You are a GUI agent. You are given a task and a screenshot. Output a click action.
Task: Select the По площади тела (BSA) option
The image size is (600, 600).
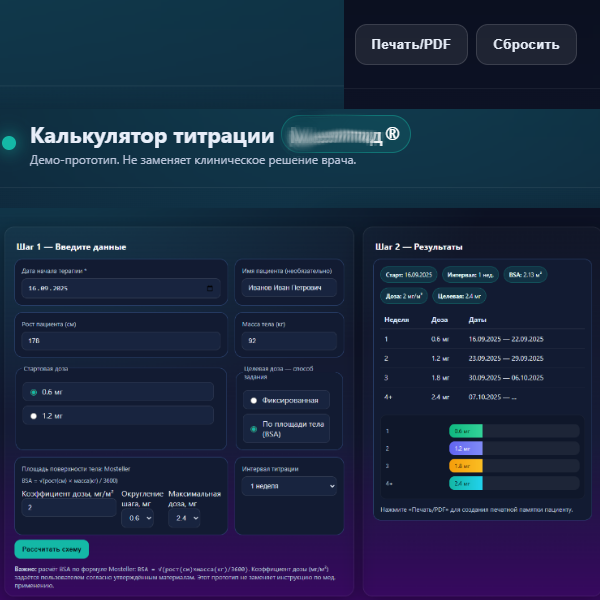(x=253, y=429)
